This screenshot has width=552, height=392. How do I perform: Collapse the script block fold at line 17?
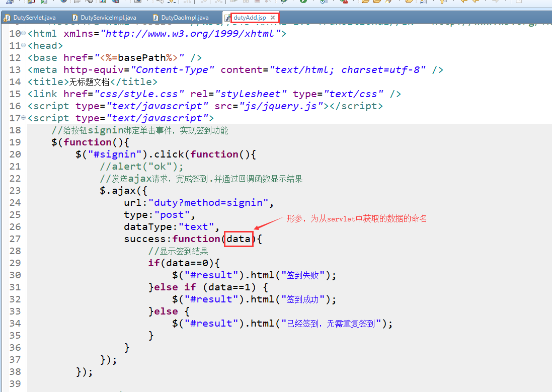click(24, 118)
